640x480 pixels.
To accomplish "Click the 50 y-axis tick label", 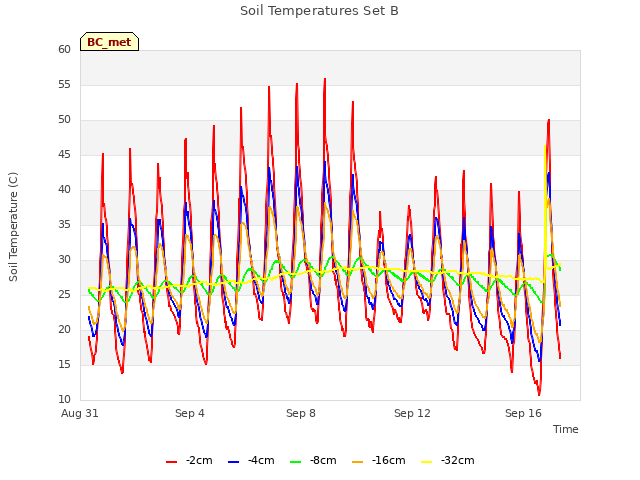I will tap(64, 120).
